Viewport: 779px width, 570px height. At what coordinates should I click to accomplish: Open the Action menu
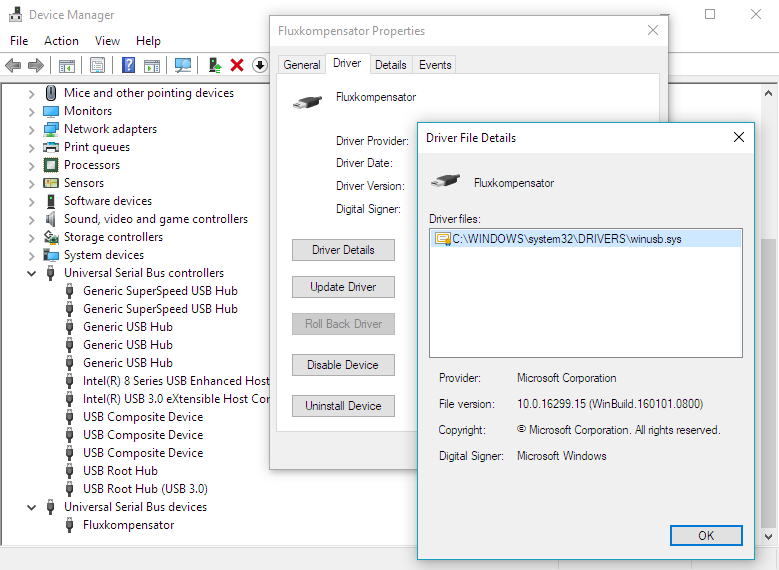pyautogui.click(x=61, y=41)
